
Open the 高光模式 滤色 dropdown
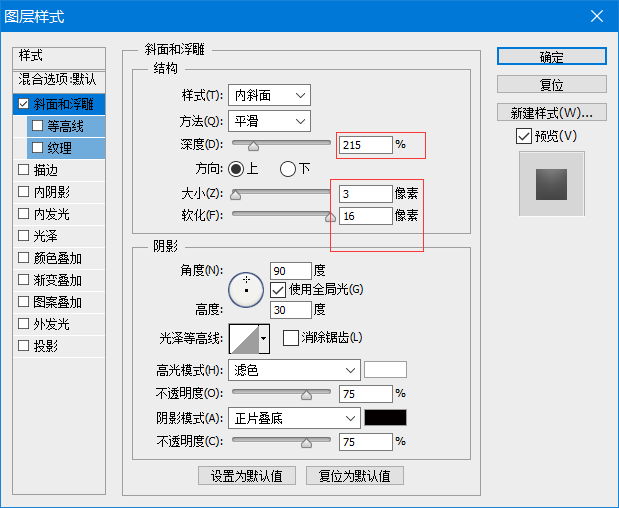(x=294, y=370)
